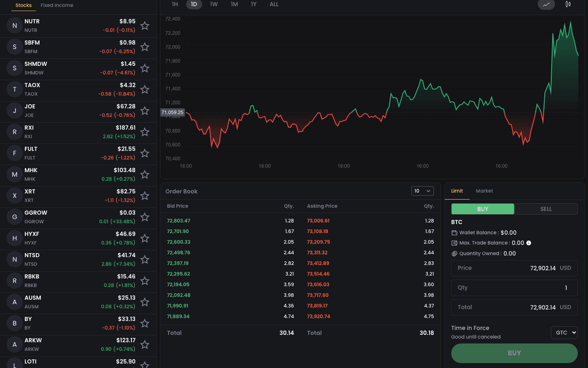Viewport: 588px width, 368px height.
Task: Click the TAOX avatar circle icon
Action: pyautogui.click(x=15, y=90)
